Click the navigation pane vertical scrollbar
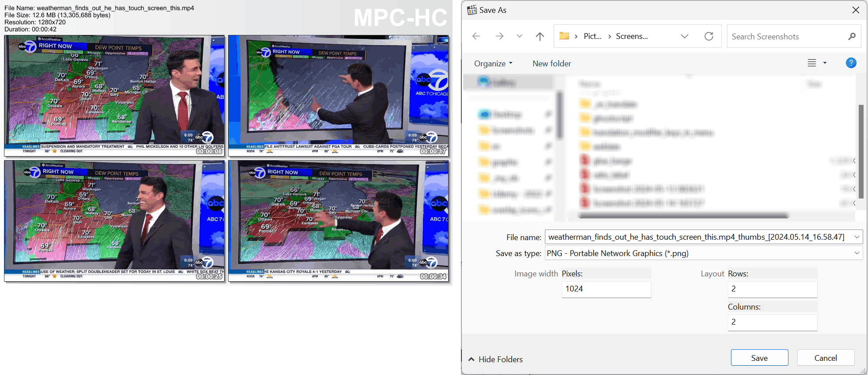 (560, 115)
